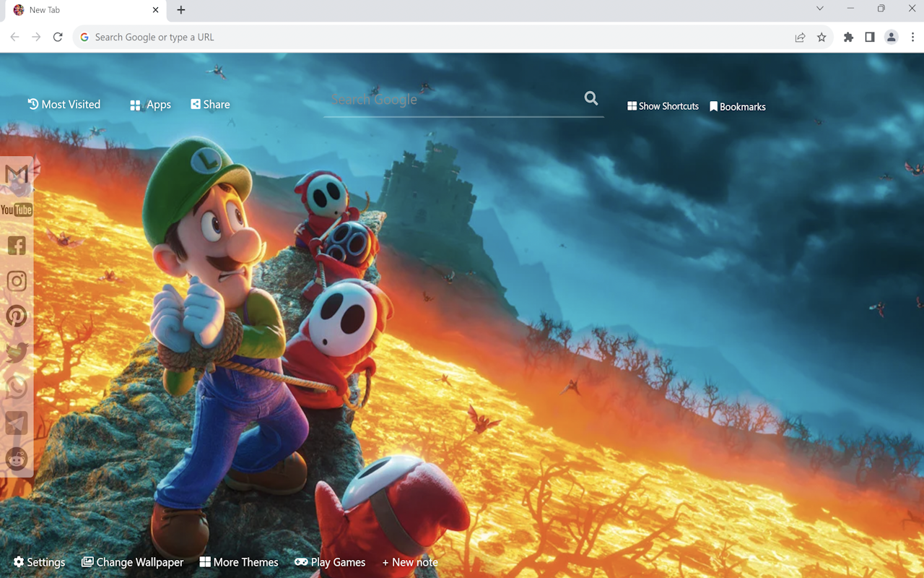Open Telegram sidebar shortcut

pos(17,423)
